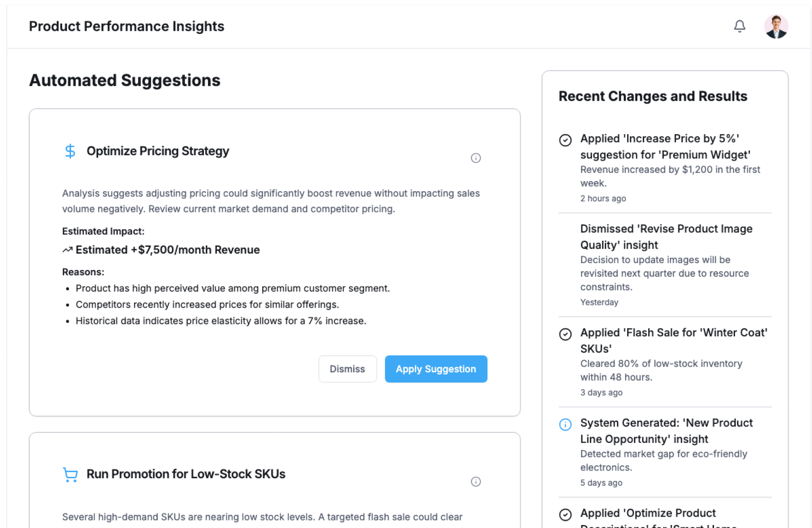Open the Flash Sale 'Winter Coat' entry
The width and height of the screenshot is (812, 528).
tap(673, 341)
